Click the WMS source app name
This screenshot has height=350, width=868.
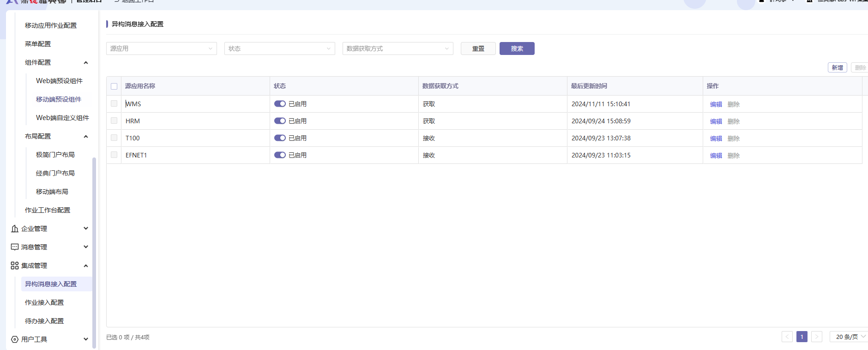point(133,104)
